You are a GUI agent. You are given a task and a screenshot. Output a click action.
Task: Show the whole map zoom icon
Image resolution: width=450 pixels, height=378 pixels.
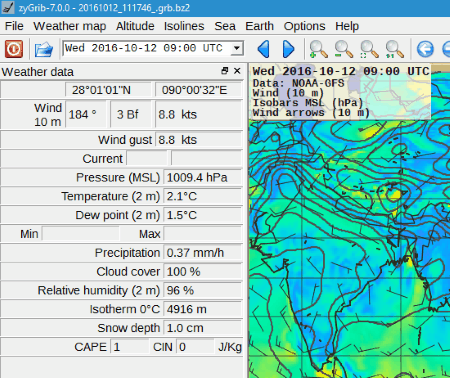(394, 49)
